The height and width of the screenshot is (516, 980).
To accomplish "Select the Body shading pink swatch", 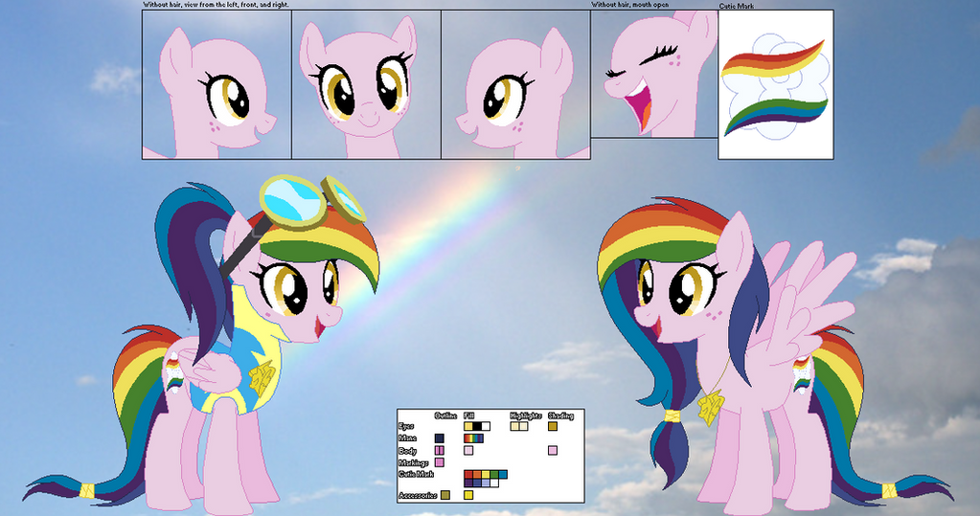I will (553, 450).
